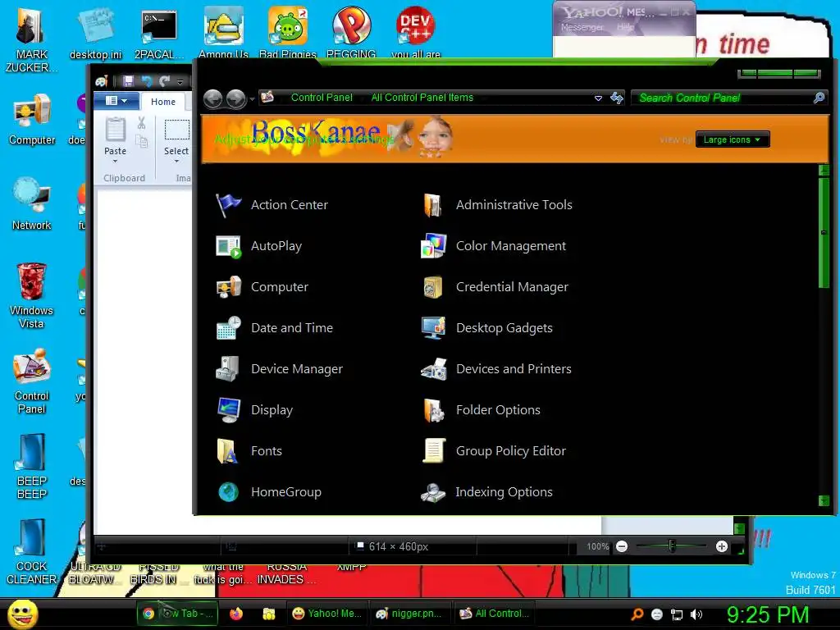Switch to the Home tab in Paint

click(x=163, y=102)
